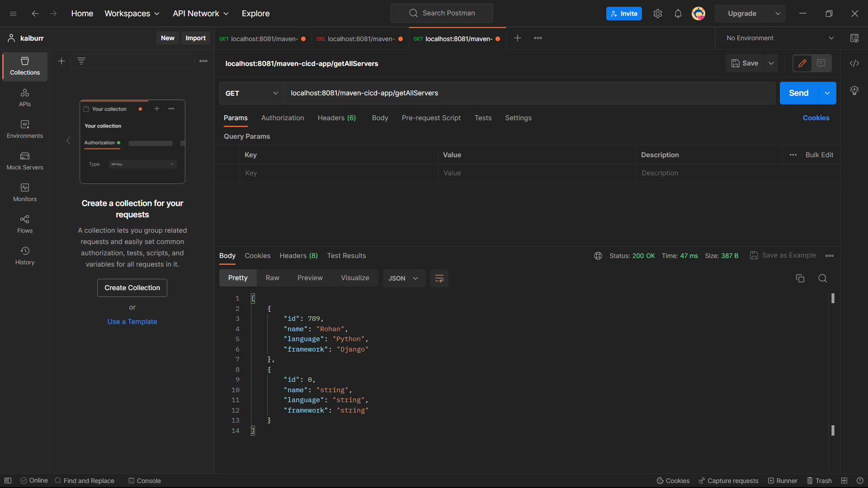This screenshot has height=488, width=868.
Task: Switch to the Authorization tab
Action: [x=282, y=118]
